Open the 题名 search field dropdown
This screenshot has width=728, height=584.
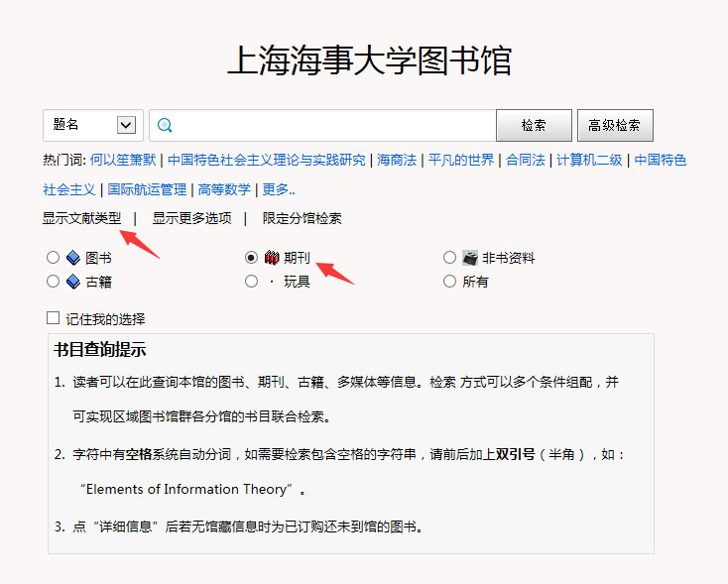(x=93, y=125)
